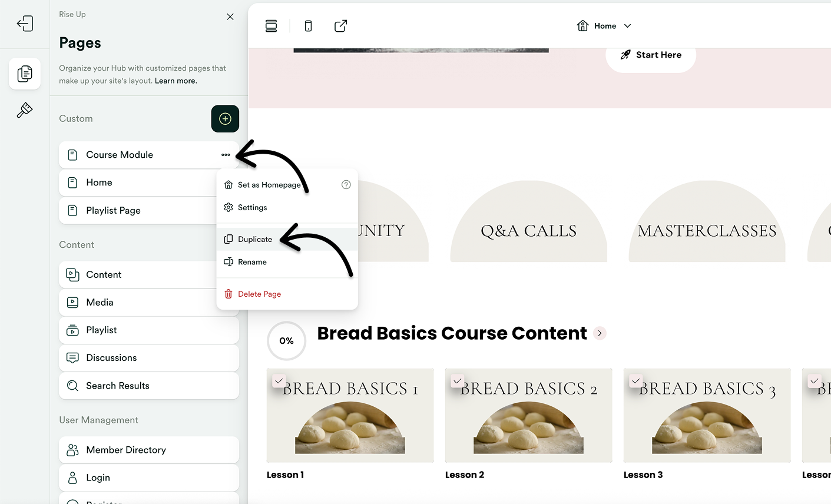Viewport: 831px width, 504px height.
Task: Click the exit editor icon top left
Action: click(x=25, y=23)
